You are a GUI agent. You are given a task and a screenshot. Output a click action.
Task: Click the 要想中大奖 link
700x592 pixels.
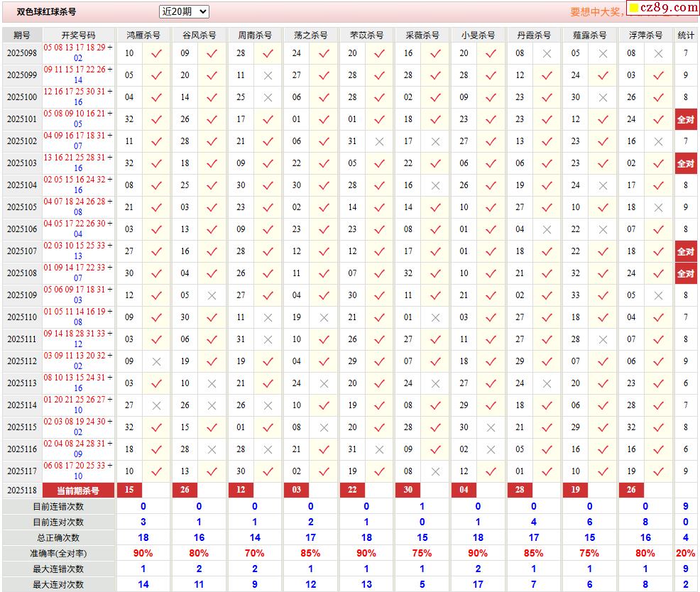pos(596,12)
